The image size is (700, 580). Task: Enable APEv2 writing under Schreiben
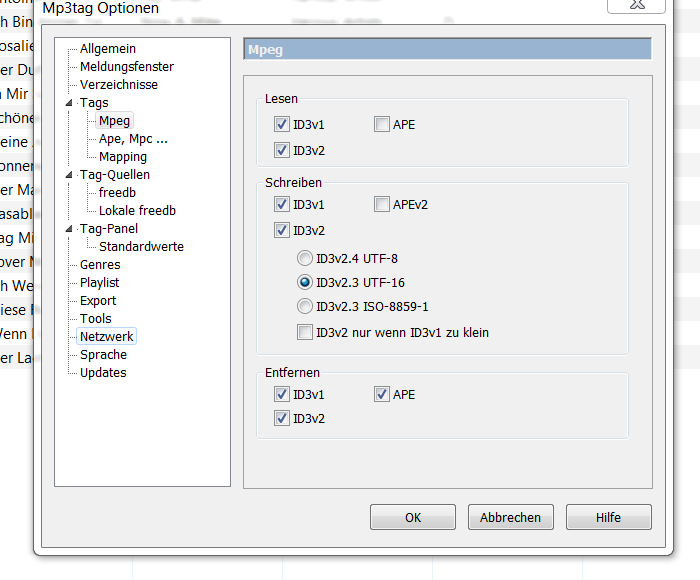pyautogui.click(x=382, y=204)
